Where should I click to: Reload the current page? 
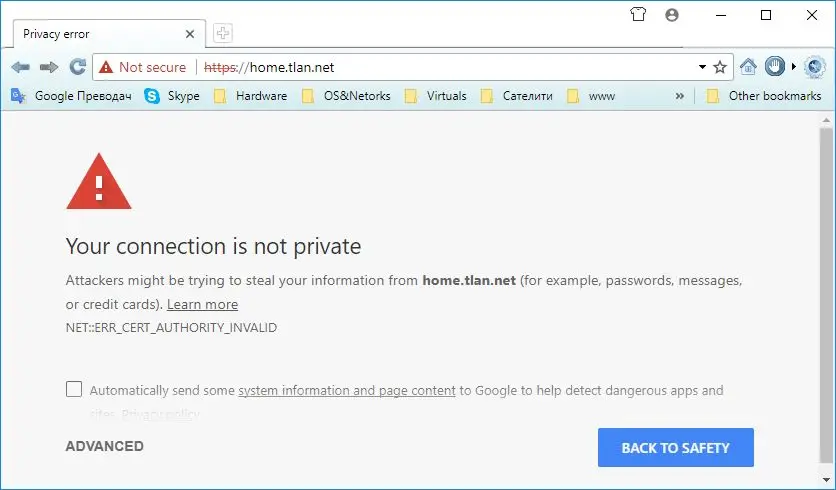pyautogui.click(x=77, y=68)
